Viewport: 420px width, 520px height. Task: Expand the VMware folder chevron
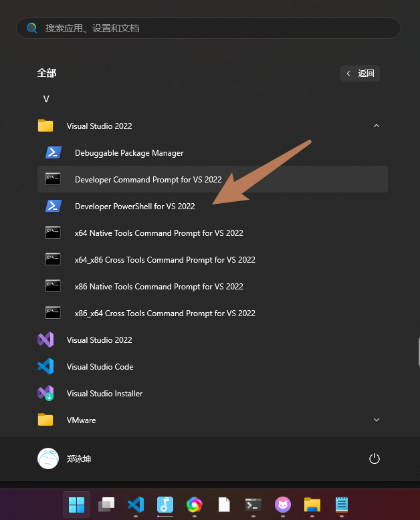pos(377,420)
